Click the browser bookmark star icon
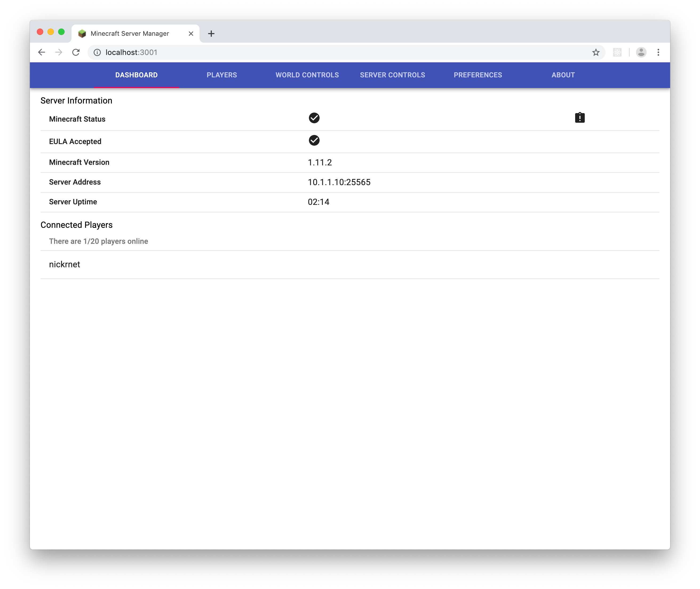The width and height of the screenshot is (700, 589). (x=596, y=52)
